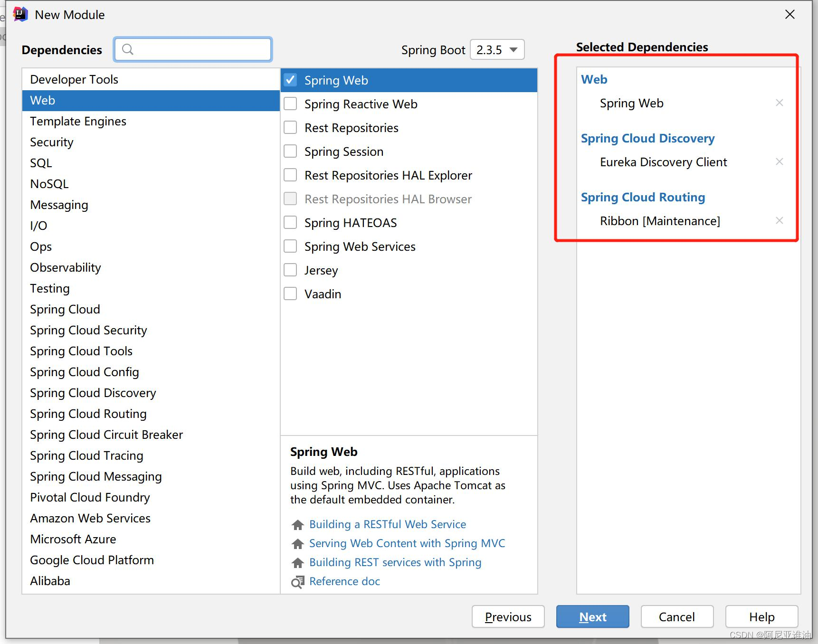Tick the Spring HATEOAS checkbox
Screen dimensions: 818x644
(290, 222)
